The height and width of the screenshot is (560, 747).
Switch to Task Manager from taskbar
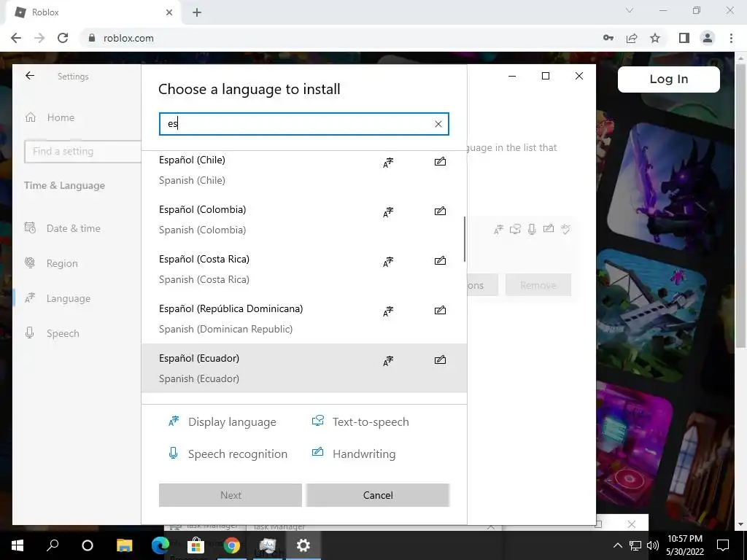267,545
